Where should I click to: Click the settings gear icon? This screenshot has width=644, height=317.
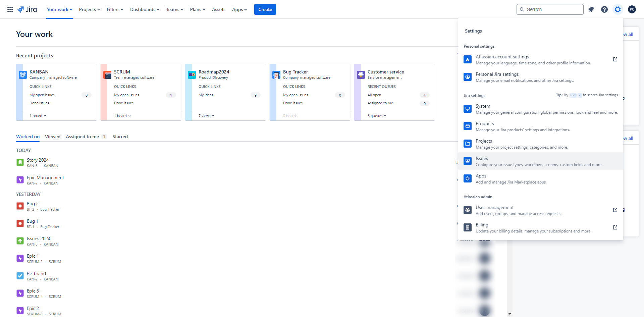tap(618, 9)
